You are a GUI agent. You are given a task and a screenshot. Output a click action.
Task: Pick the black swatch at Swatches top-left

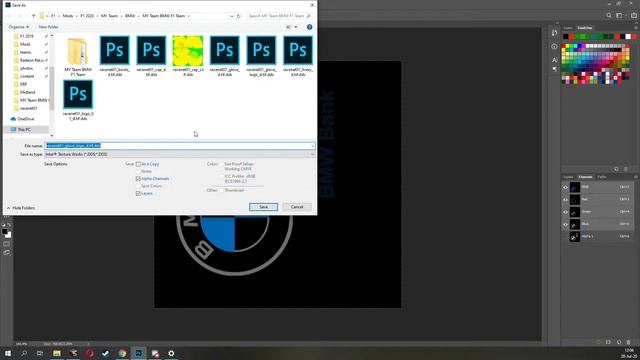pos(565,37)
